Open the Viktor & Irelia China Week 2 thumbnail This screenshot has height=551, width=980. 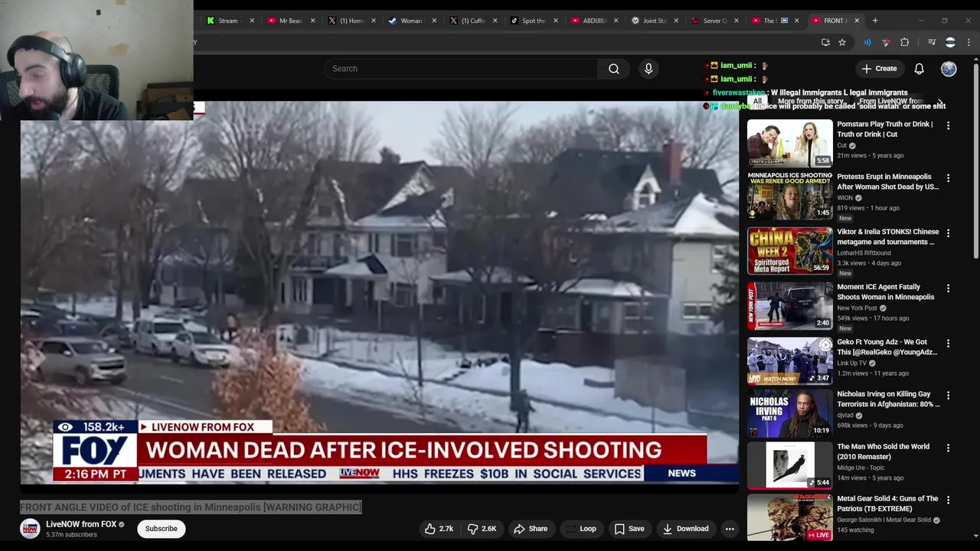pos(789,251)
